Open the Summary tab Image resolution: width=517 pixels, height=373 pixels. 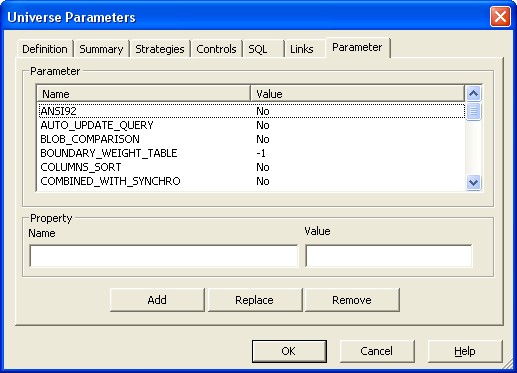[x=101, y=49]
